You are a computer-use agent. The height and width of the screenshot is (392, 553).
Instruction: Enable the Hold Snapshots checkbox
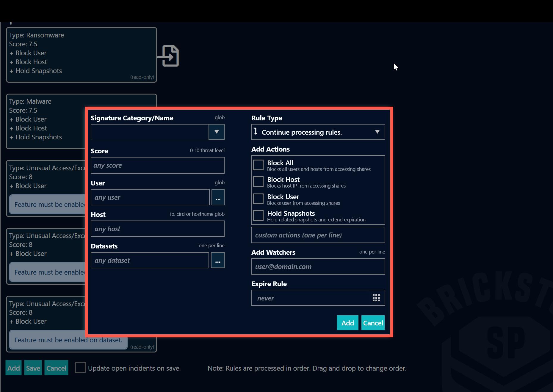pyautogui.click(x=258, y=215)
